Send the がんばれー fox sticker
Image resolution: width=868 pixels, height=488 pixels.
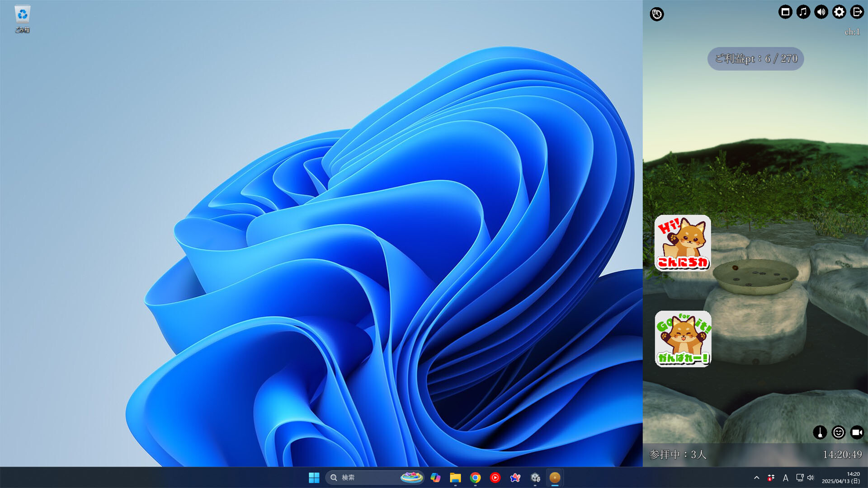pos(683,339)
